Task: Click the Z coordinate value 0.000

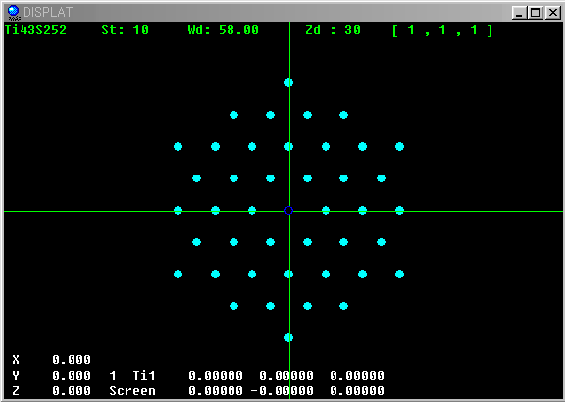Action: pos(71,391)
